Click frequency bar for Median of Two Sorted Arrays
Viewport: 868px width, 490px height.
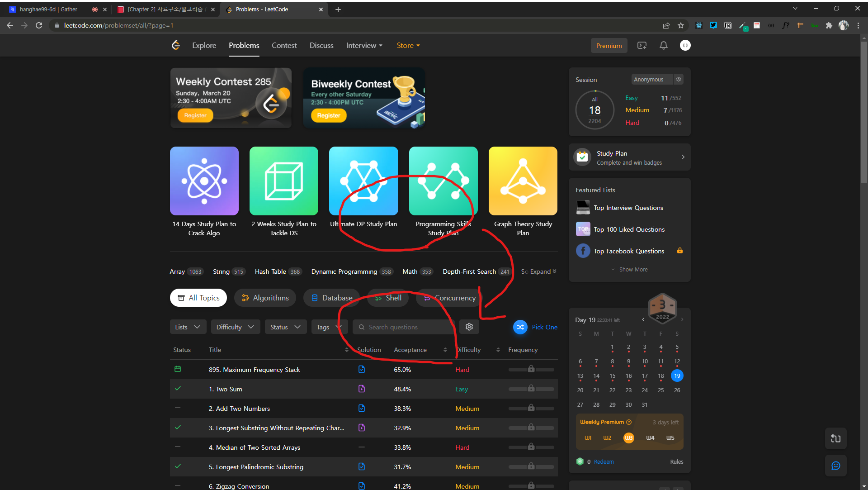click(531, 447)
